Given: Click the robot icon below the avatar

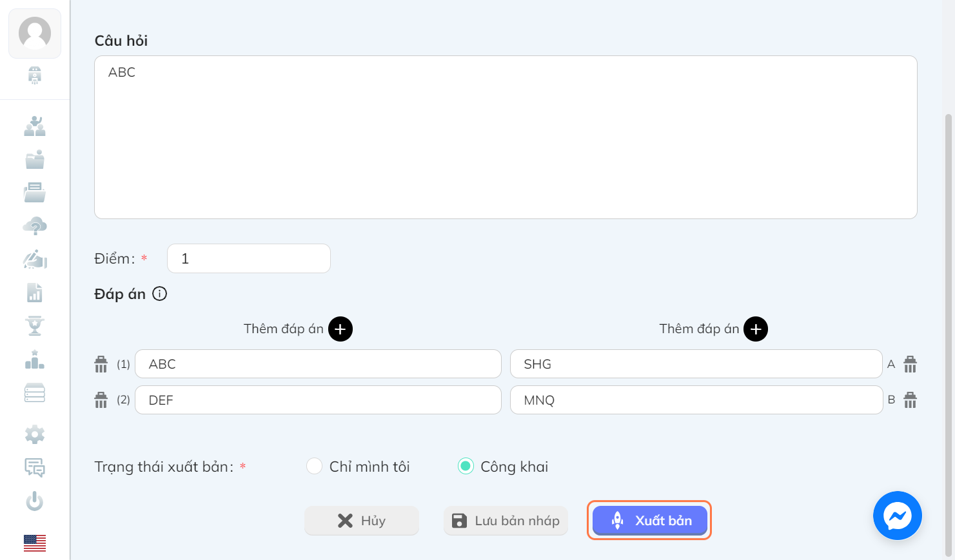Looking at the screenshot, I should (x=35, y=75).
